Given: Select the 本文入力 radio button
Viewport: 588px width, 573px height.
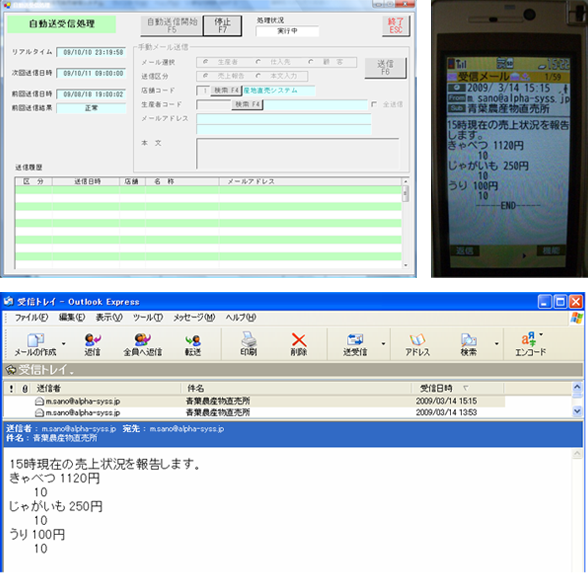Looking at the screenshot, I should (x=258, y=76).
